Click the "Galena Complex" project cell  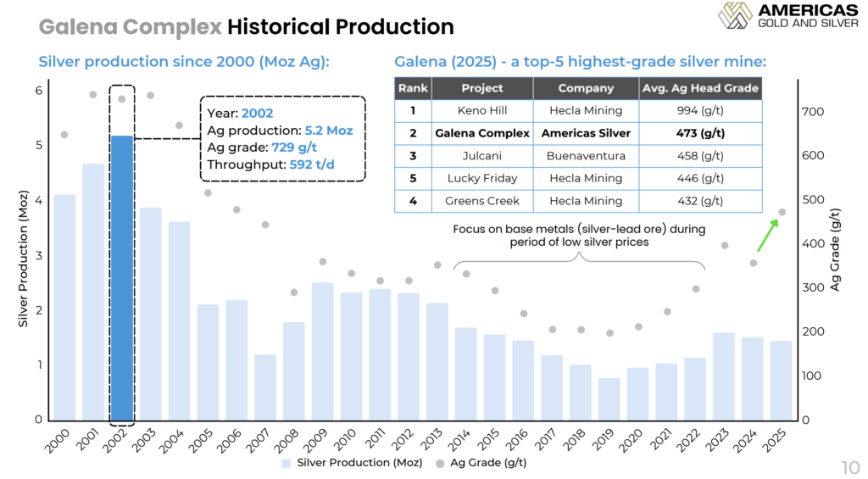482,133
